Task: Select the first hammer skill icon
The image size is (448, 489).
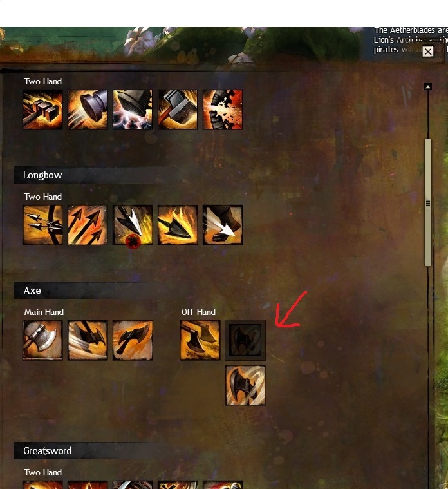Action: coord(42,110)
